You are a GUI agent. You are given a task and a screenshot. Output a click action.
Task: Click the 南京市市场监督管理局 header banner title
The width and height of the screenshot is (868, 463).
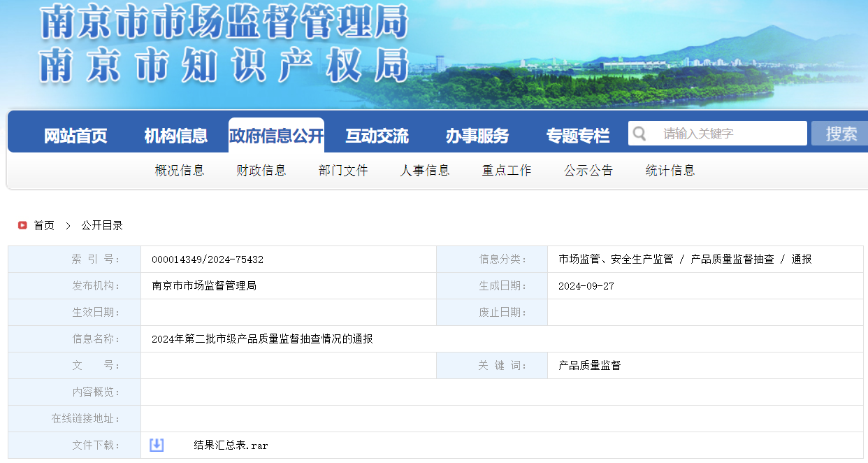tap(224, 22)
